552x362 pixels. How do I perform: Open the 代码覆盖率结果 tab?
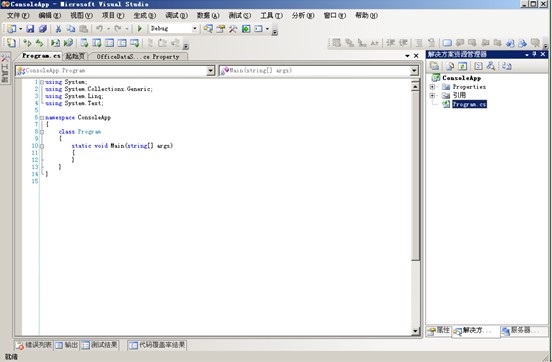point(157,345)
